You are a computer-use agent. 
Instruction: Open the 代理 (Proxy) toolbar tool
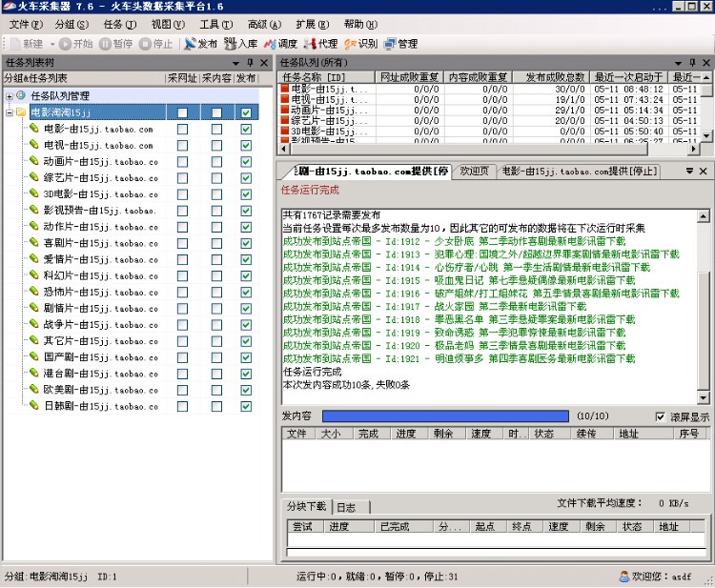click(320, 44)
